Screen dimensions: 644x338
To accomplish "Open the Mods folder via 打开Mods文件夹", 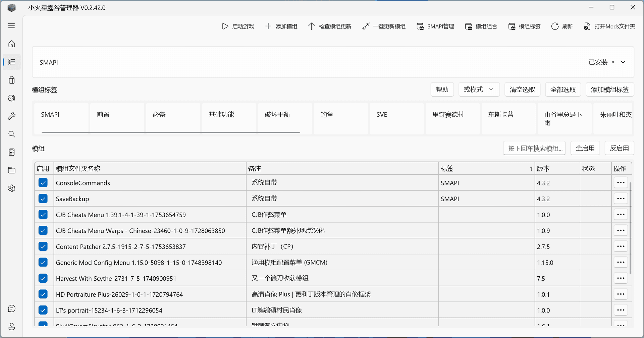I will pyautogui.click(x=609, y=26).
